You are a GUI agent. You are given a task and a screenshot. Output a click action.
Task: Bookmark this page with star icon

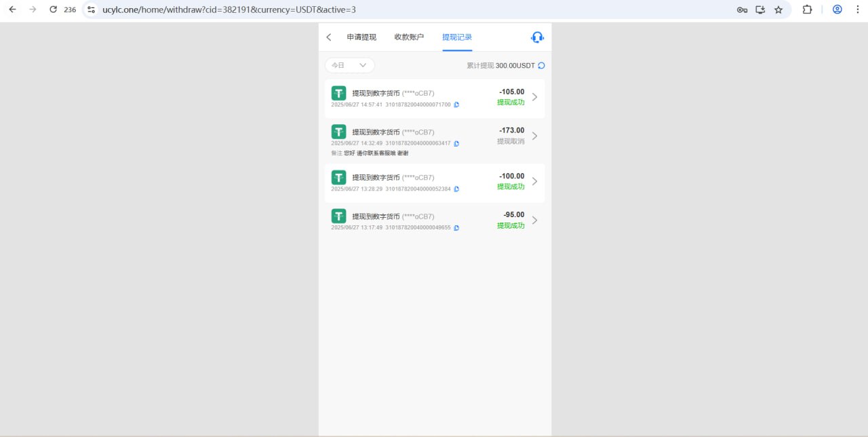point(778,9)
